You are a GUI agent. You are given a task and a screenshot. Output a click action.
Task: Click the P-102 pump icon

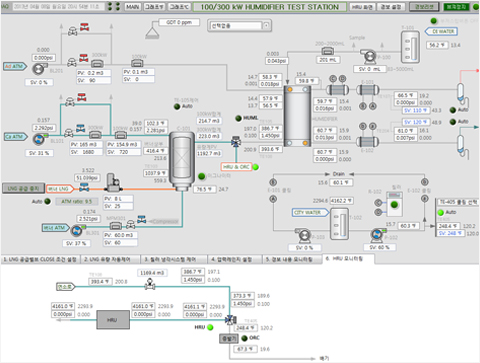coord(378,236)
